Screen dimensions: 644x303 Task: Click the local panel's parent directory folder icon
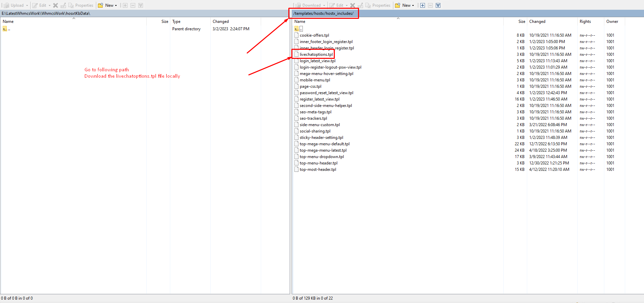[x=5, y=29]
